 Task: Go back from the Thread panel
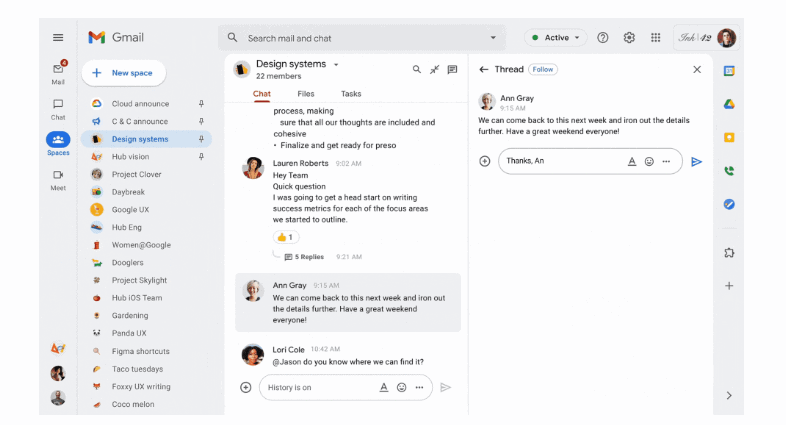484,70
